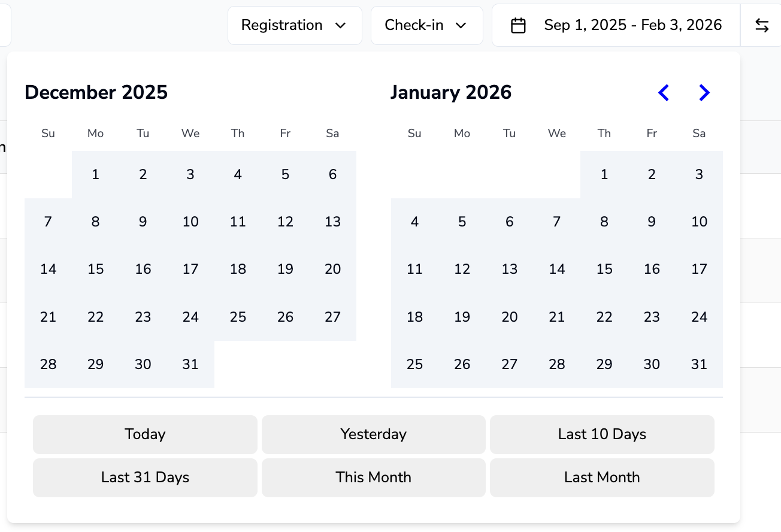
Task: Pick the Last Month preset
Action: 602,477
